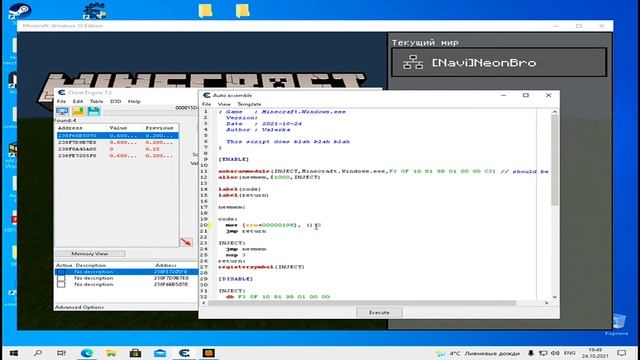Open the Windows Start menu

tap(13, 353)
